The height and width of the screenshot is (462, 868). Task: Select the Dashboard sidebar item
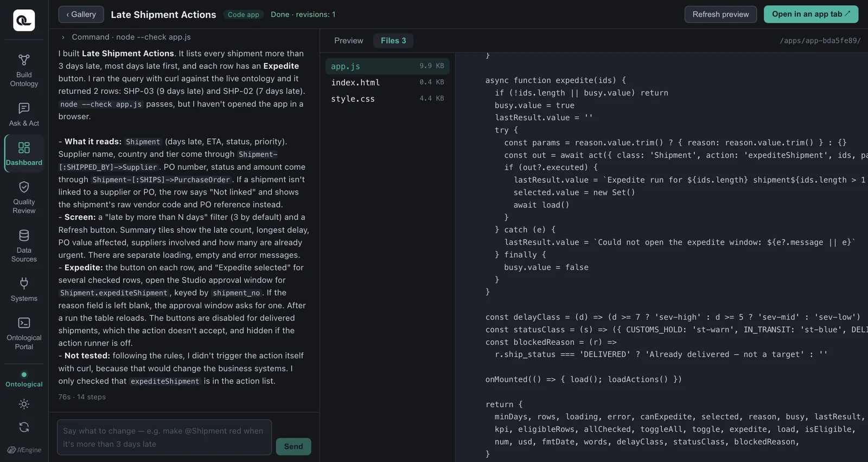24,153
